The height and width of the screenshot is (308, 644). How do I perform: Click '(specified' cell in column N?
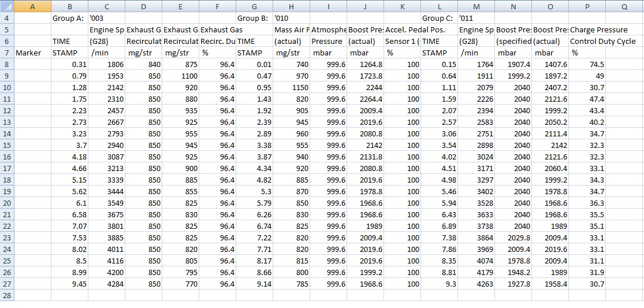(x=513, y=41)
